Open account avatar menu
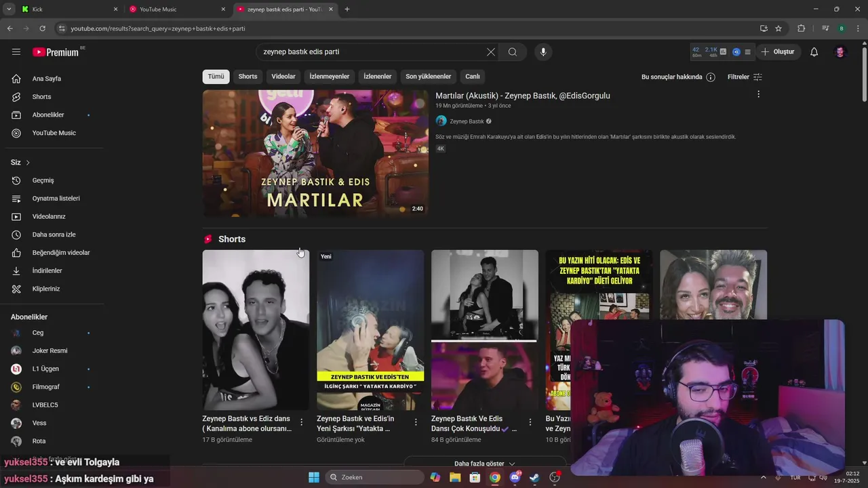This screenshot has height=488, width=868. point(840,52)
